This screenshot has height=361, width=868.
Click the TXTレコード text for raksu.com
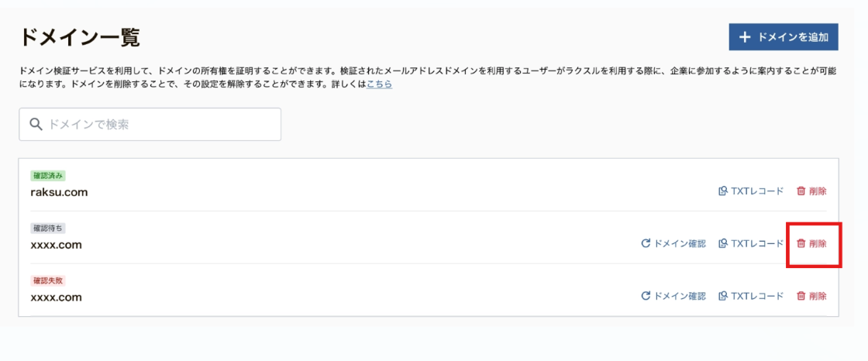757,191
